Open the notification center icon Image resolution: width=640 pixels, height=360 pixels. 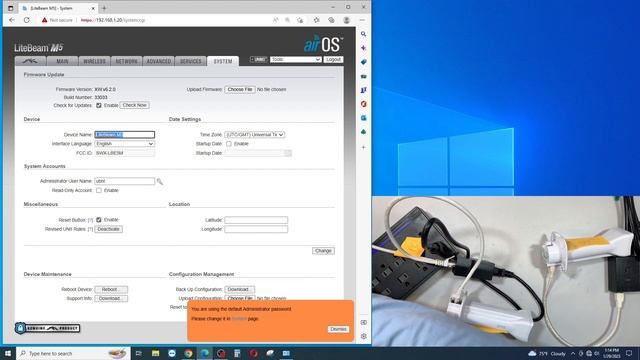click(629, 353)
